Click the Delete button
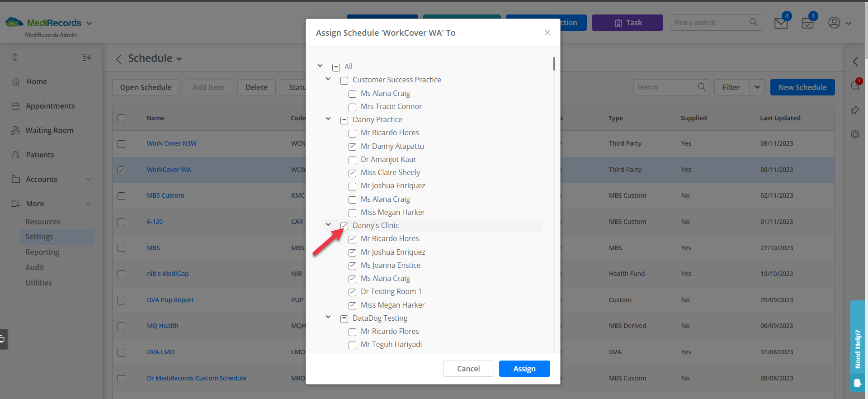The height and width of the screenshot is (399, 868). (x=256, y=87)
